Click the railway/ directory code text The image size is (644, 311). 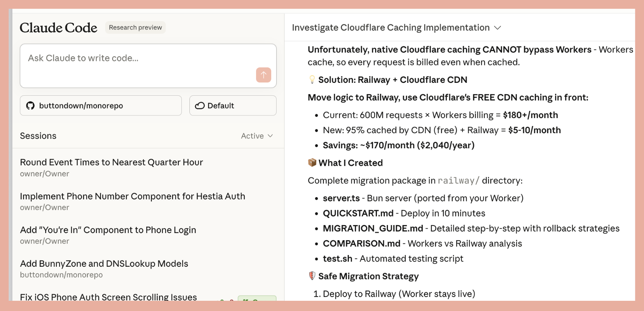coord(458,180)
